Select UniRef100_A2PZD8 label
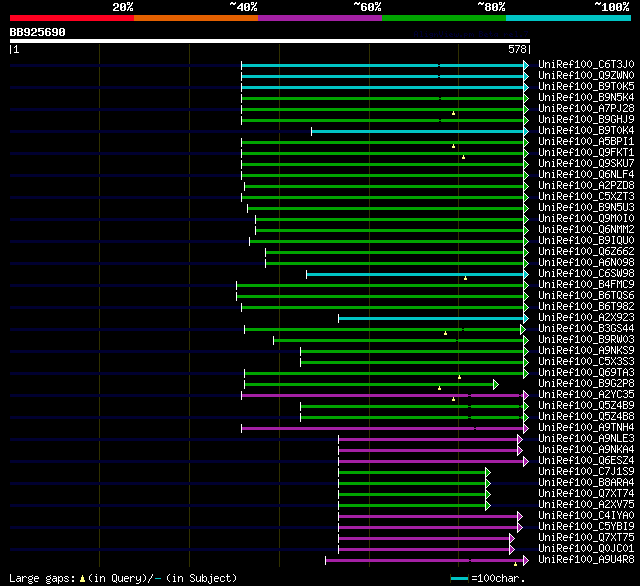The image size is (640, 586). point(586,186)
